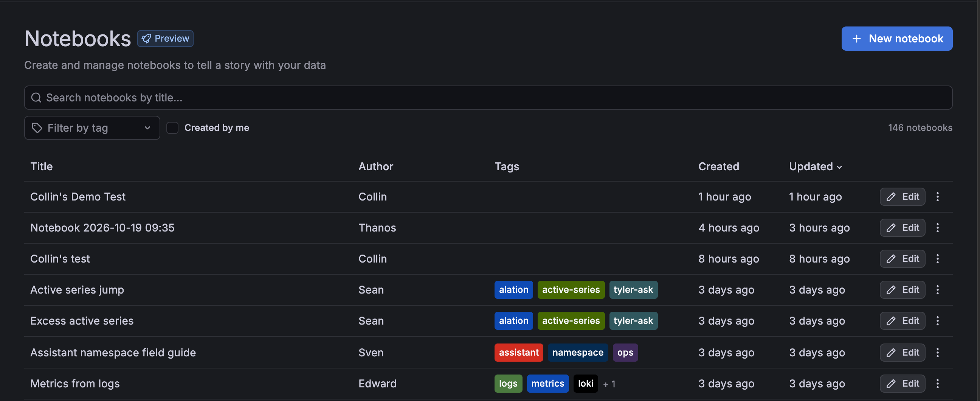Click the plus icon on New notebook
Screen dimensions: 980x401
[856, 39]
